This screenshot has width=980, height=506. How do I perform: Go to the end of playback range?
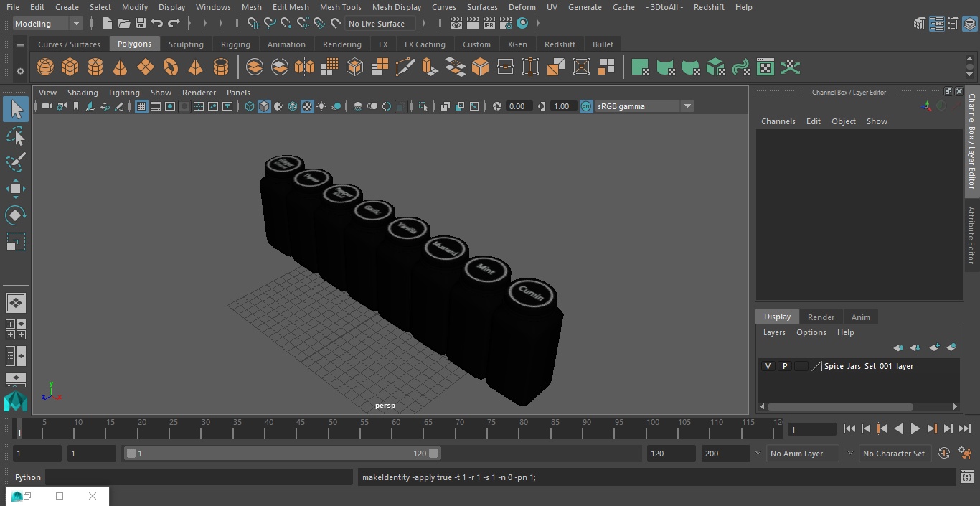965,428
